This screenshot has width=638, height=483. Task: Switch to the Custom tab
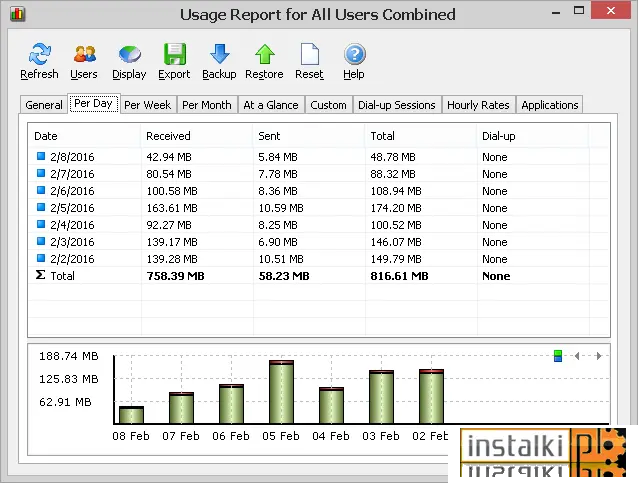point(328,105)
